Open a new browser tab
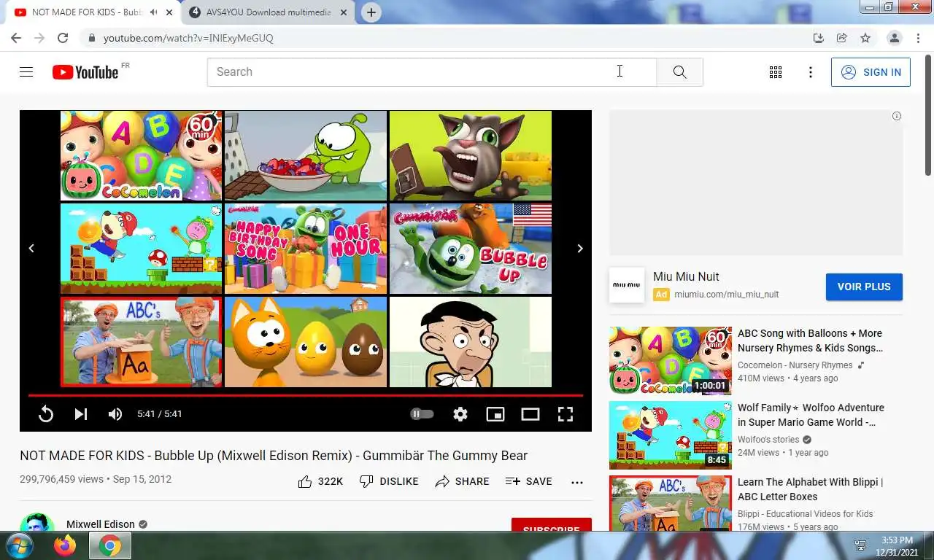The width and height of the screenshot is (934, 560). 371,12
